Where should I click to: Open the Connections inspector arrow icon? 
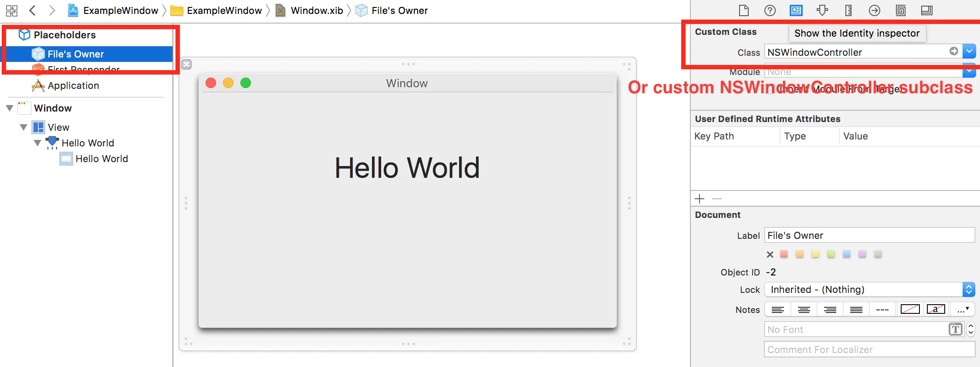(x=875, y=10)
